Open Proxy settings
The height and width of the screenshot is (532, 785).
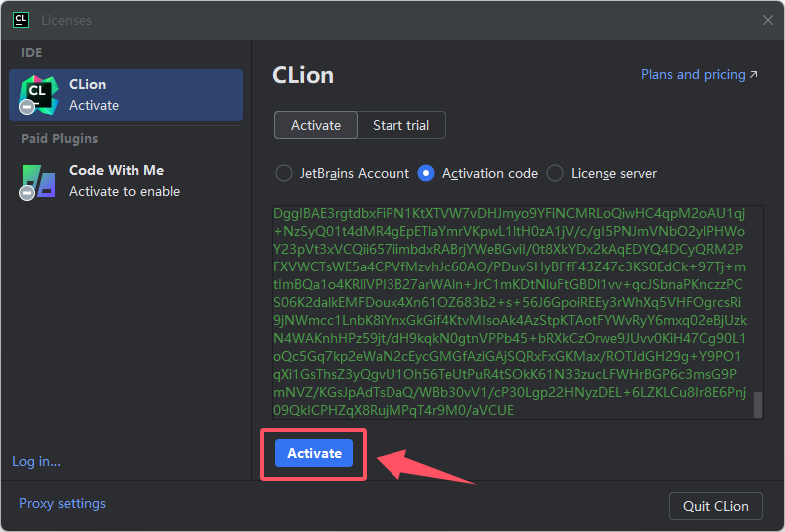coord(62,503)
